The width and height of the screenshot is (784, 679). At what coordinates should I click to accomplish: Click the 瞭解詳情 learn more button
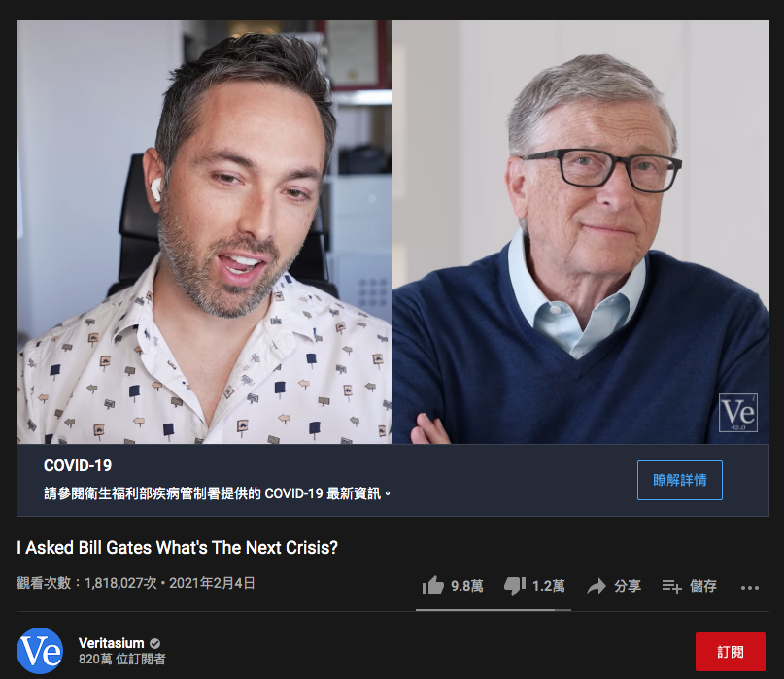[x=679, y=480]
